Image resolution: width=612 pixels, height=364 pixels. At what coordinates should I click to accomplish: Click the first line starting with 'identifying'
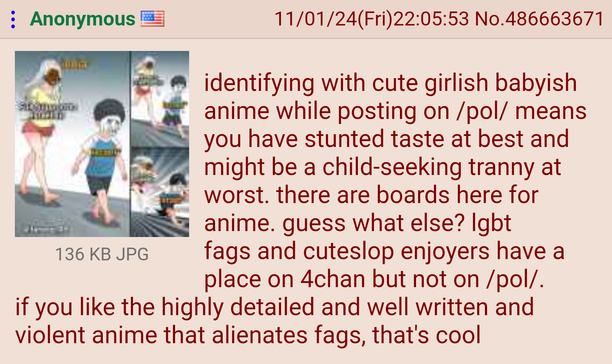coord(391,83)
